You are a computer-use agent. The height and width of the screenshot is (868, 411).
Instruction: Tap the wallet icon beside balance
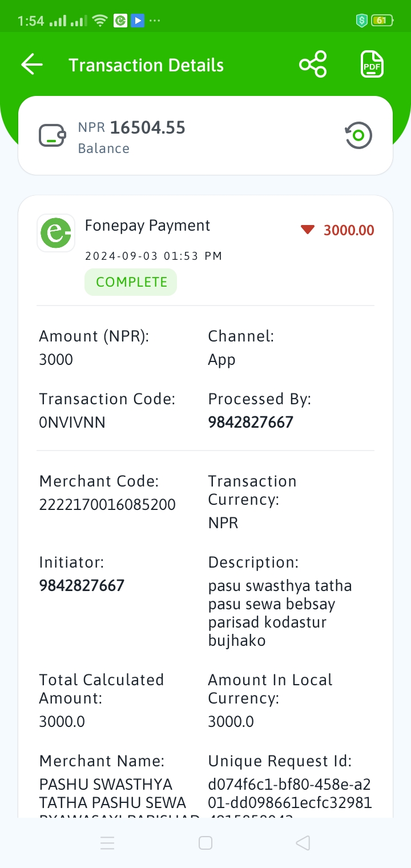tap(53, 136)
